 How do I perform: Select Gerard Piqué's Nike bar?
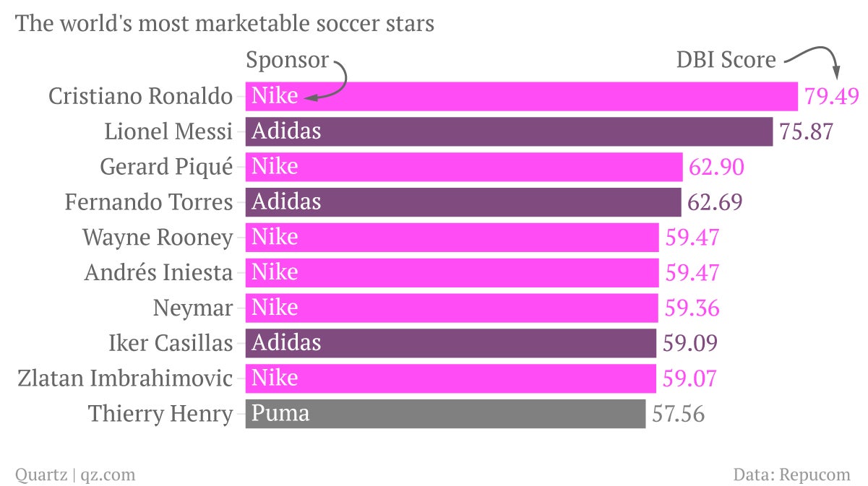(464, 167)
